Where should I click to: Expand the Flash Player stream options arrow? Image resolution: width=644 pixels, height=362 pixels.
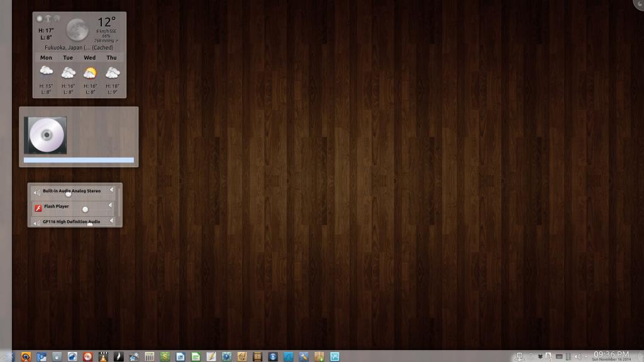[x=111, y=206]
